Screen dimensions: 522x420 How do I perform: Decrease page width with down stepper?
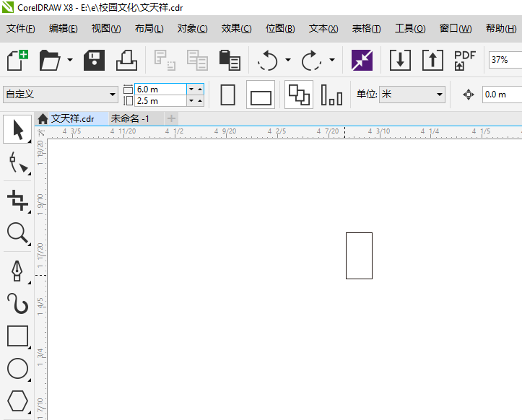point(191,89)
